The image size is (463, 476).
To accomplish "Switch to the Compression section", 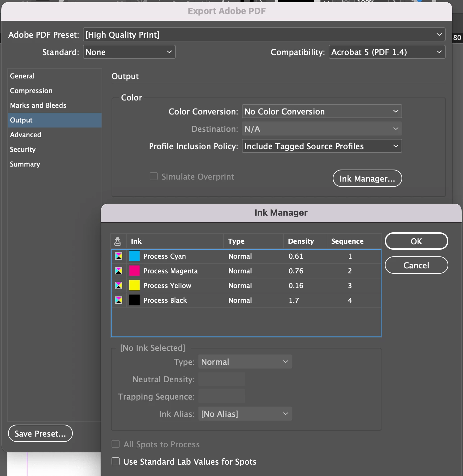I will click(55, 90).
